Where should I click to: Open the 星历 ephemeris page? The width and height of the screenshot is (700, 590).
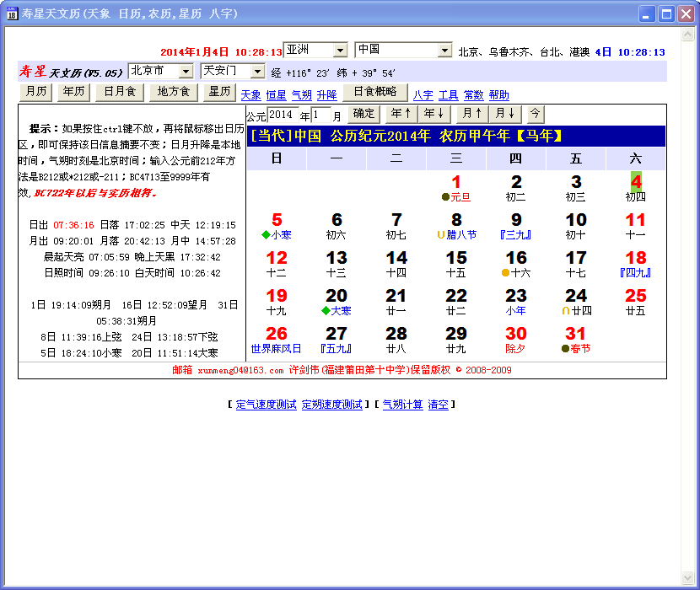click(x=220, y=92)
